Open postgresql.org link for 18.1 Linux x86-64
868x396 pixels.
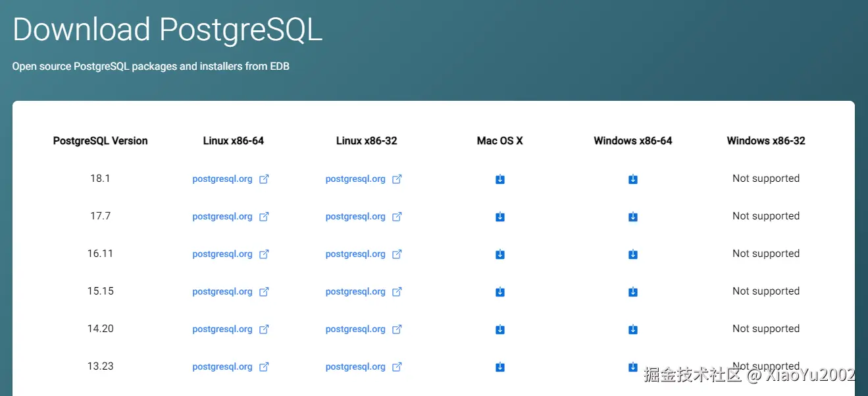pyautogui.click(x=222, y=179)
